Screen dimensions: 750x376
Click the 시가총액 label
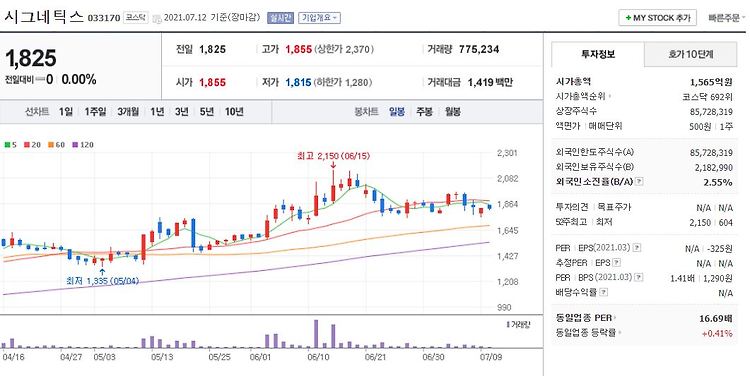point(574,82)
